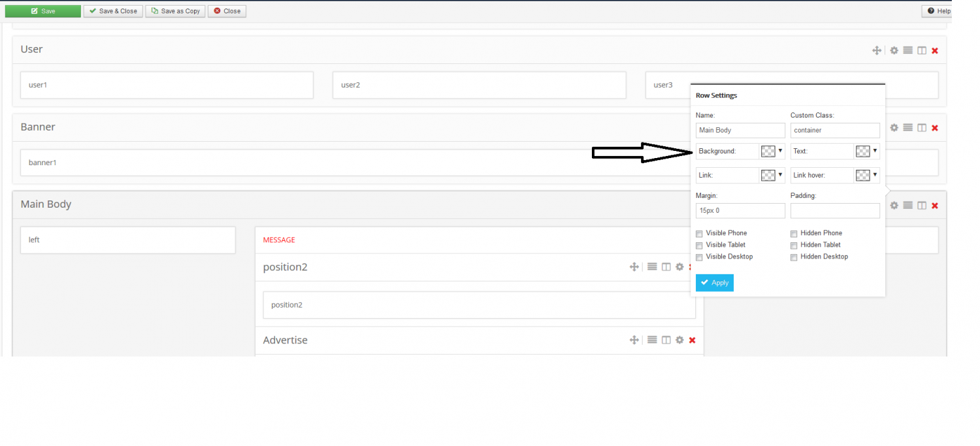This screenshot has height=446, width=980.
Task: Click the green Save button
Action: click(x=43, y=11)
